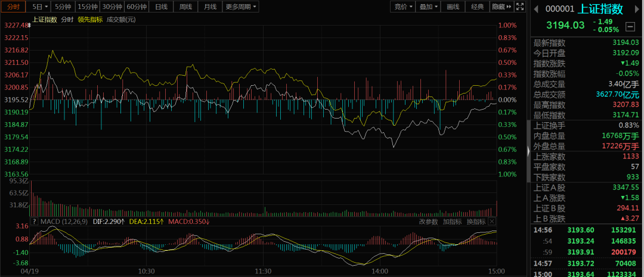Click the 10:30 time axis marker
644x277 pixels.
point(146,272)
